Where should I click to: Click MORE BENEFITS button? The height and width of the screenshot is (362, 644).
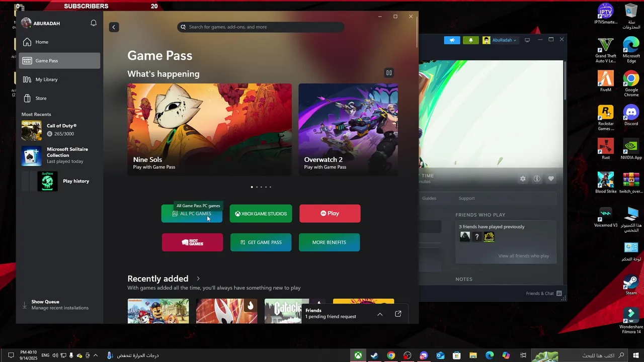coord(329,242)
